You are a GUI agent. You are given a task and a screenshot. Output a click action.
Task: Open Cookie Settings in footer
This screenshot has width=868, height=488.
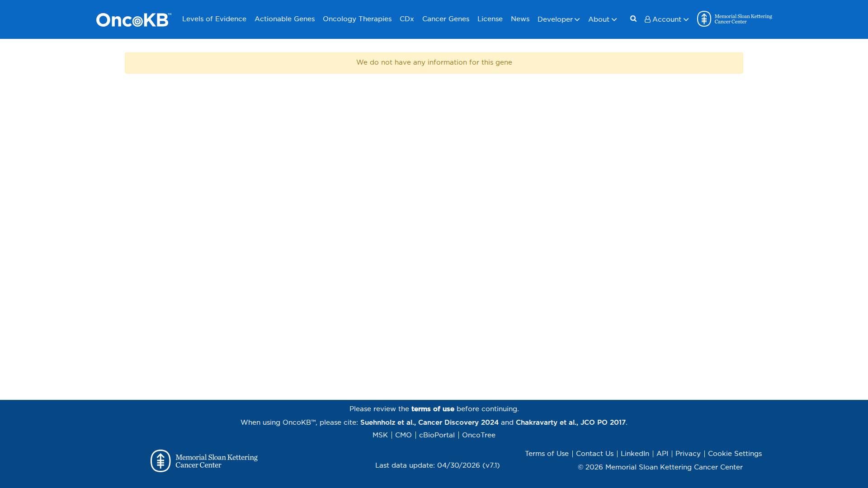coord(735,454)
